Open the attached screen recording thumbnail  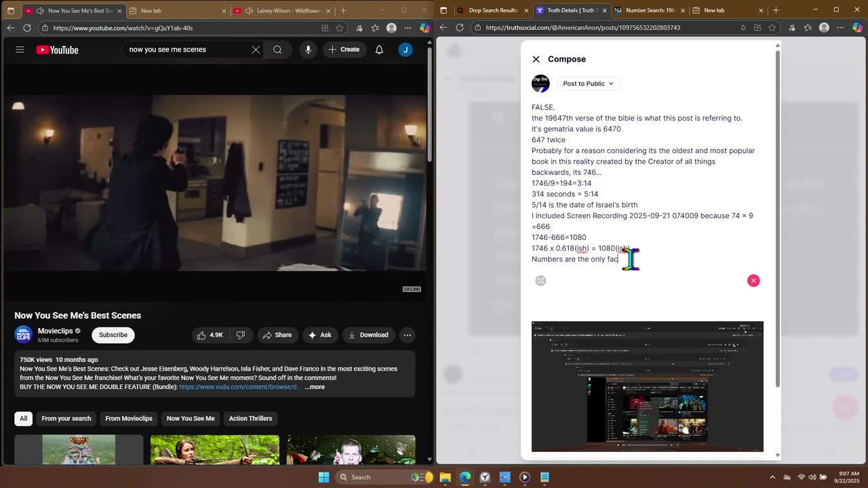pos(648,386)
